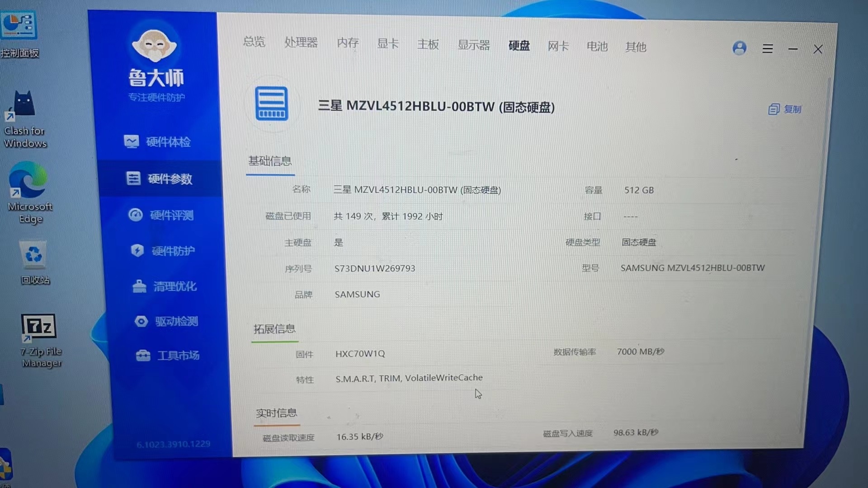This screenshot has width=868, height=488.
Task: Click the 硬件体检 monitor icon
Action: [x=132, y=141]
